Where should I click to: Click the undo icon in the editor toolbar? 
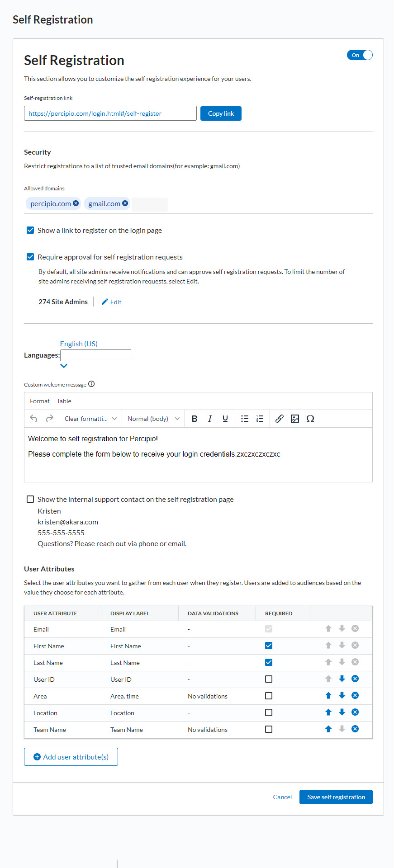pos(33,419)
